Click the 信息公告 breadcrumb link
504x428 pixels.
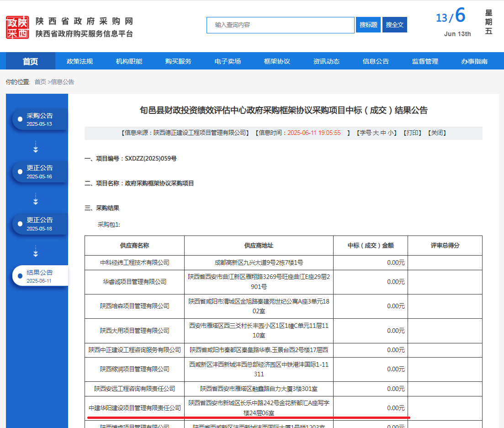click(x=62, y=82)
